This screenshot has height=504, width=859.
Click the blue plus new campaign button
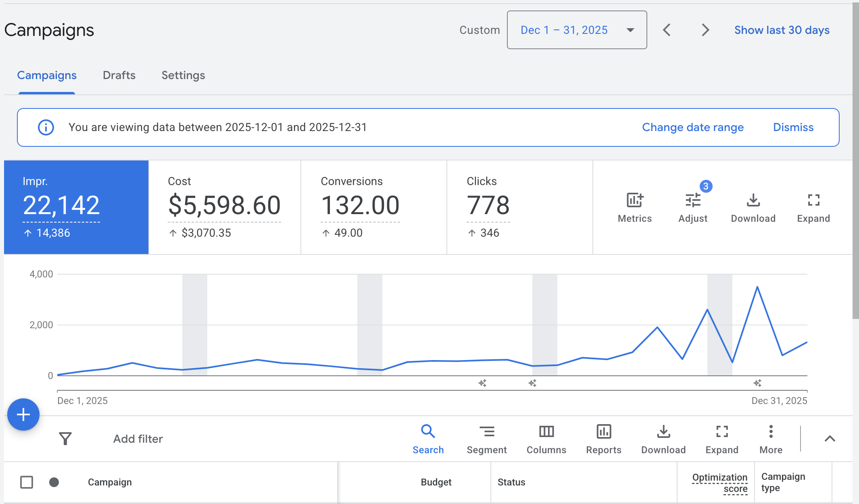click(23, 414)
